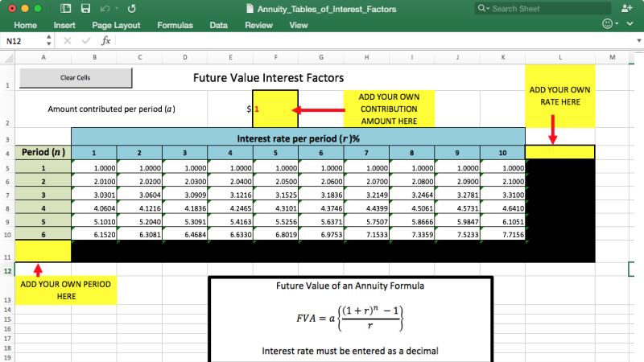Click 'Interest rate per period (r)%' header
Image resolution: width=644 pixels, height=362 pixels.
(x=298, y=138)
